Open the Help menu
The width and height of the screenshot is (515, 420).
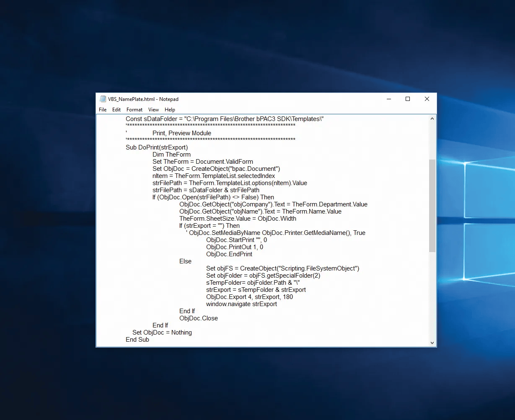click(x=170, y=110)
